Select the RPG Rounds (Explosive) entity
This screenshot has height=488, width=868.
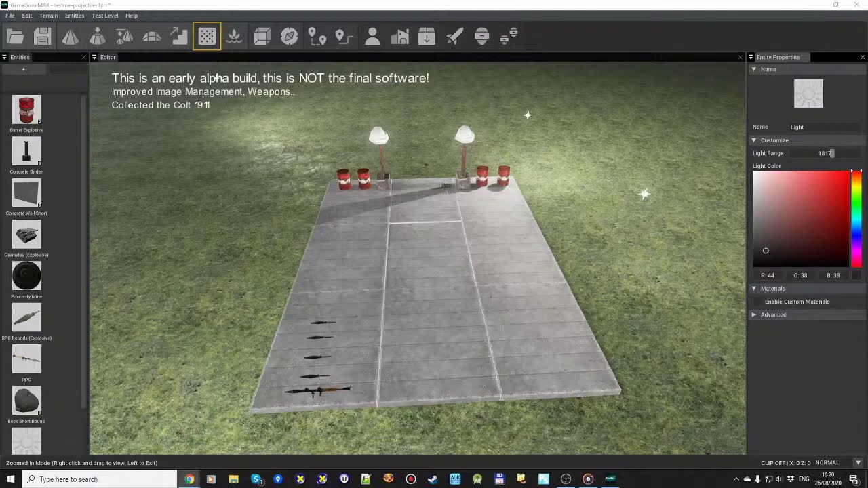click(x=26, y=318)
